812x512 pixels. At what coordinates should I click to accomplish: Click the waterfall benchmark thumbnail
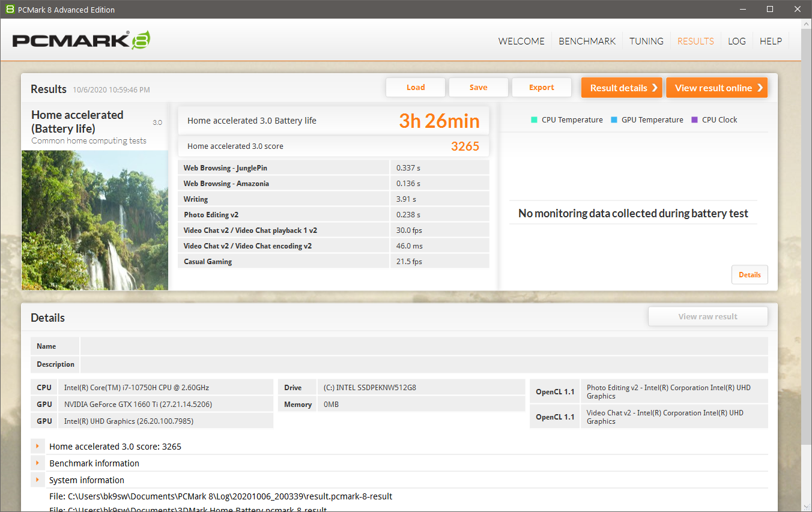tap(95, 220)
